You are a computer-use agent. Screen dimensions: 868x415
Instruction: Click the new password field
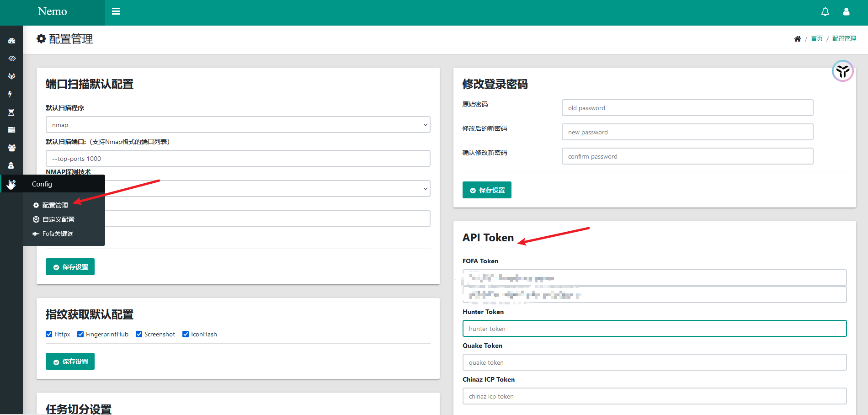[687, 132]
